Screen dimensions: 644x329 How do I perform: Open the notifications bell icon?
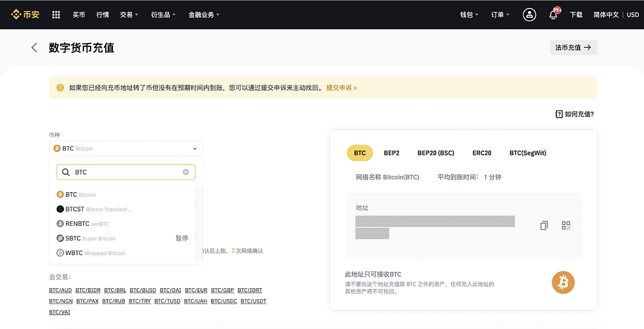click(553, 15)
